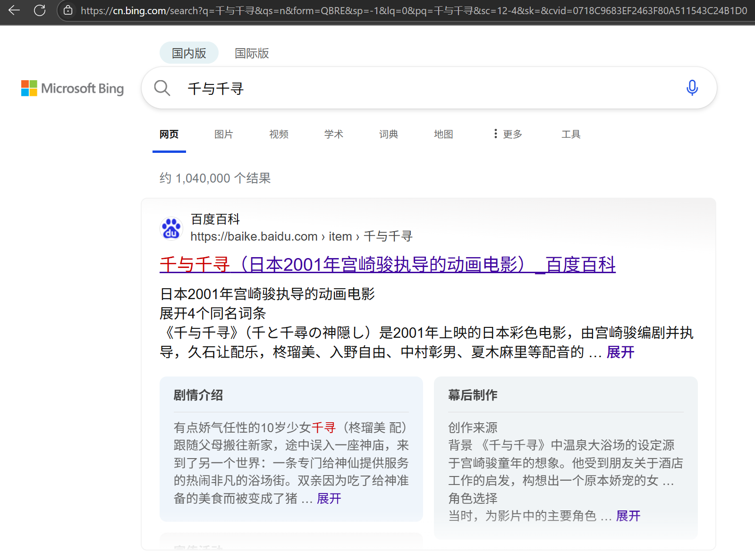Click the 创作来源 subheading

coord(473,427)
